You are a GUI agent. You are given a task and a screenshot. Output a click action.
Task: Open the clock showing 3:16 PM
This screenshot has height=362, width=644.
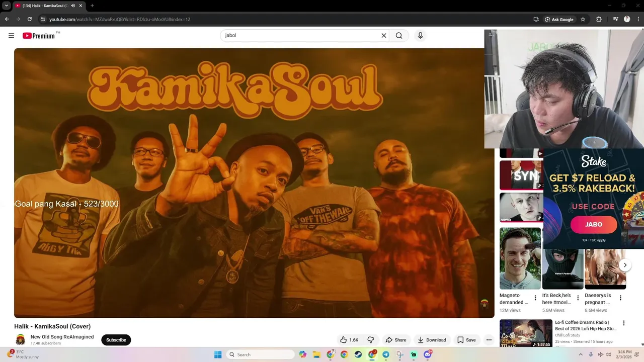click(x=624, y=354)
